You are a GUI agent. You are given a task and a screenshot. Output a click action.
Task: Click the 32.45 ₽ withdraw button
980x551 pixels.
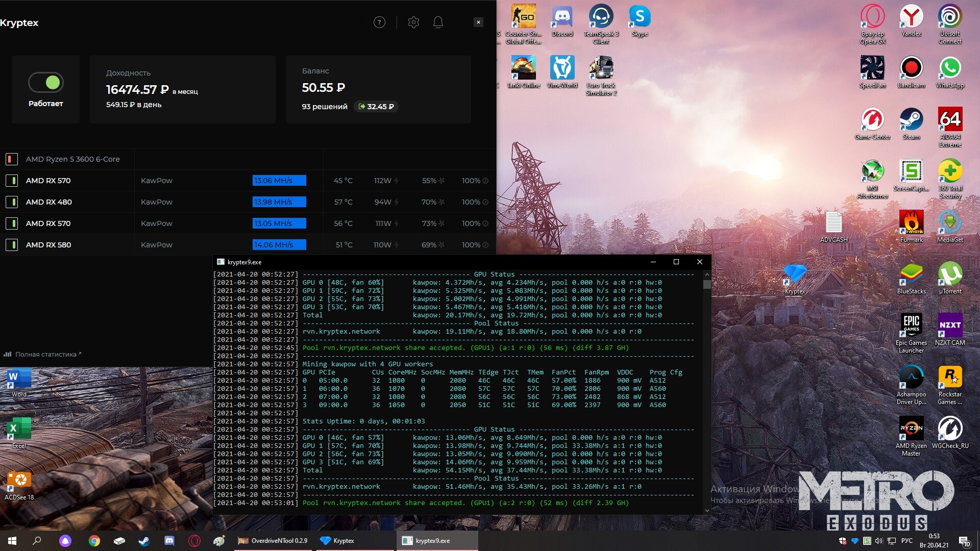[x=376, y=107]
